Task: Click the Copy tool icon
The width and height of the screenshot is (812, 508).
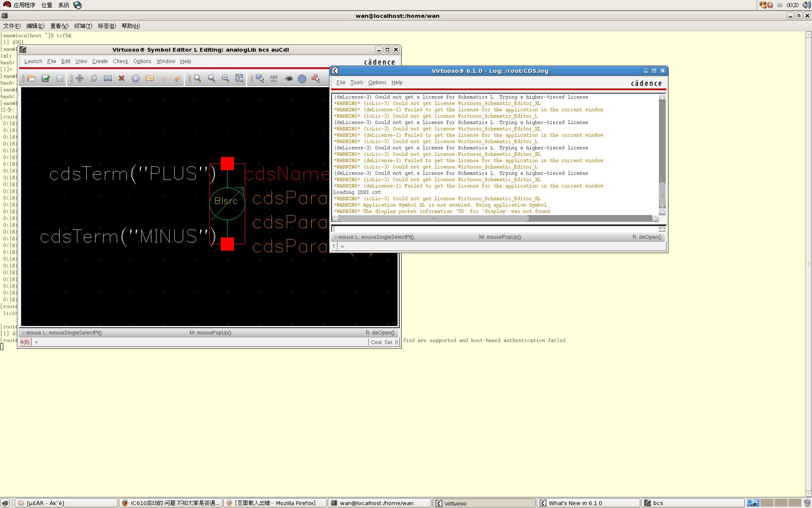Action: (94, 78)
